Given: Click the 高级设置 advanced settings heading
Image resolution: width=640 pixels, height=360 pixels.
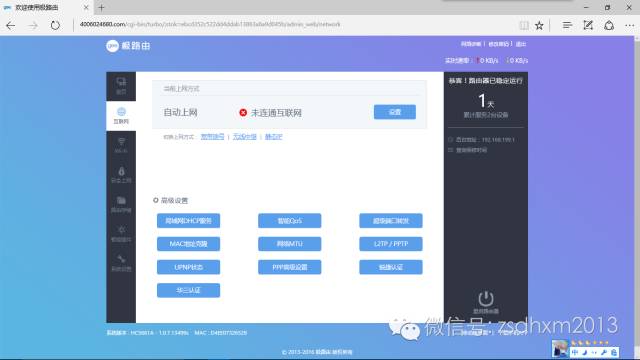Looking at the screenshot, I should click(x=174, y=200).
